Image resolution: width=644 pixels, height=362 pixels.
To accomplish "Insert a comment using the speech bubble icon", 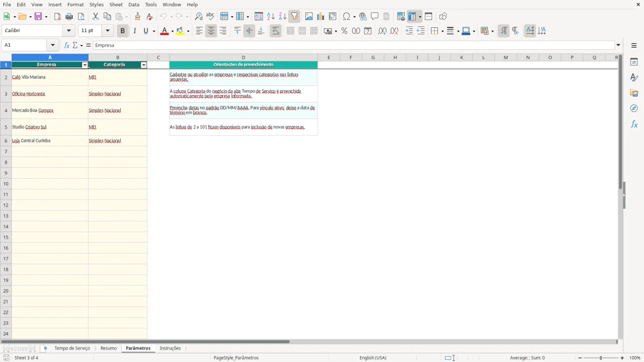I will tap(375, 17).
